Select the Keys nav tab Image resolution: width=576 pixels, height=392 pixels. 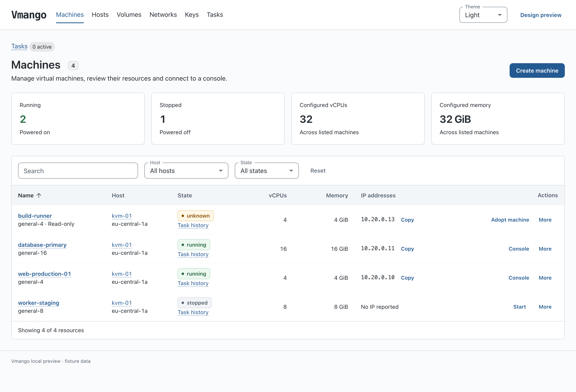(x=192, y=15)
